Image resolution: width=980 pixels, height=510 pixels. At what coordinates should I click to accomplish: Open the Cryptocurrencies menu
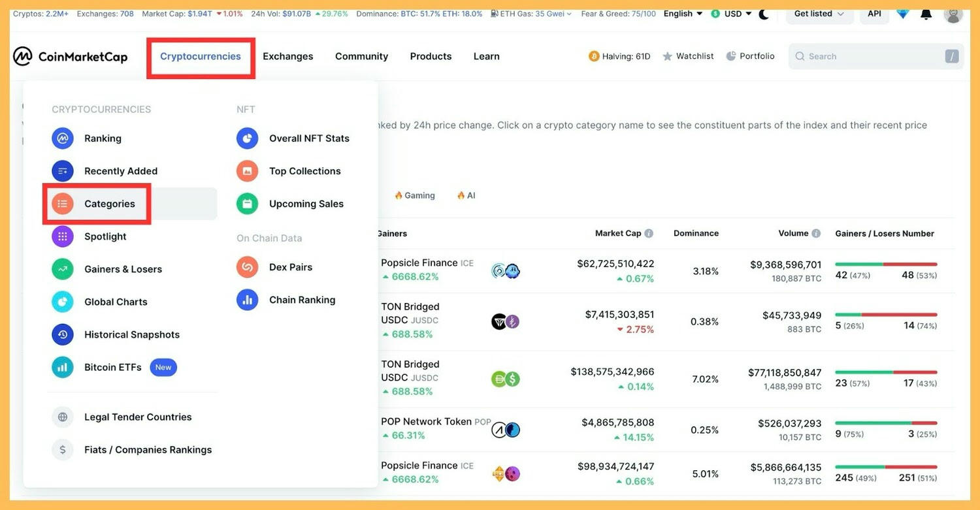point(201,57)
